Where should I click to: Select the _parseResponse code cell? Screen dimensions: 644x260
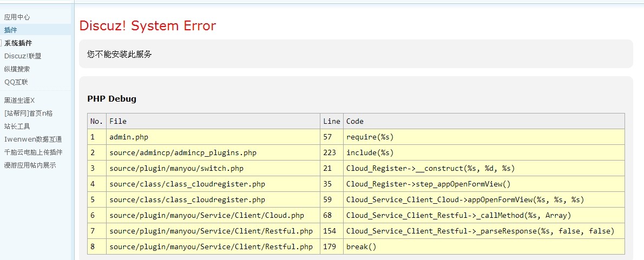(x=484, y=231)
